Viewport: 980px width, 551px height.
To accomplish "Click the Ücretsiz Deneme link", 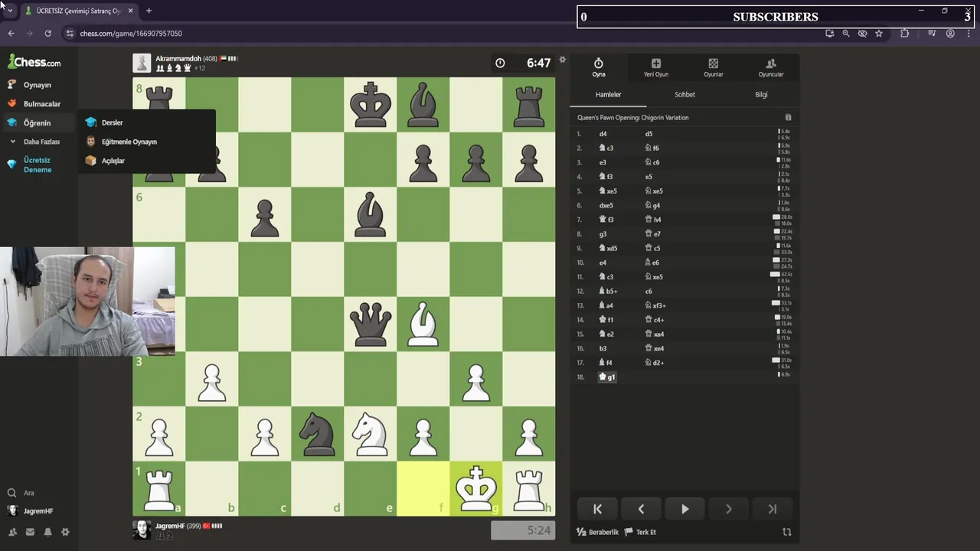I will pos(37,165).
